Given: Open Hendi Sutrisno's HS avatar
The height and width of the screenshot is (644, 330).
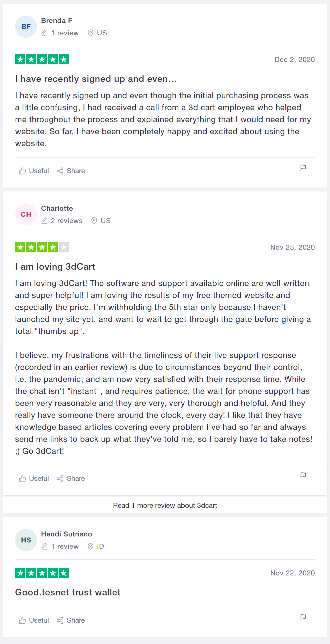Looking at the screenshot, I should [x=26, y=540].
